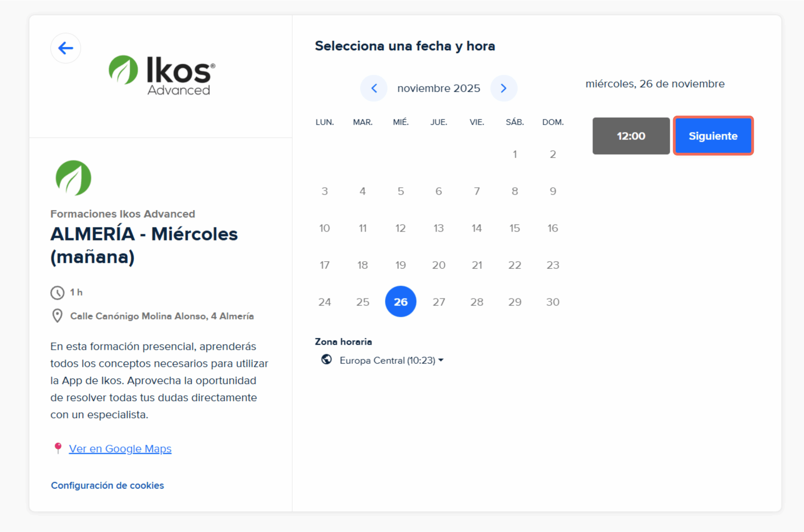Open the Ver en Google Maps link

[120, 449]
